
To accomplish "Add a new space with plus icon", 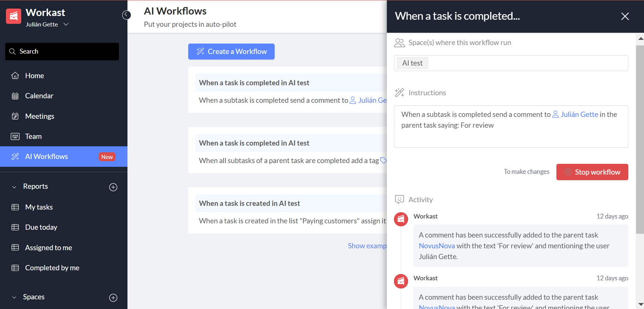I will (113, 298).
